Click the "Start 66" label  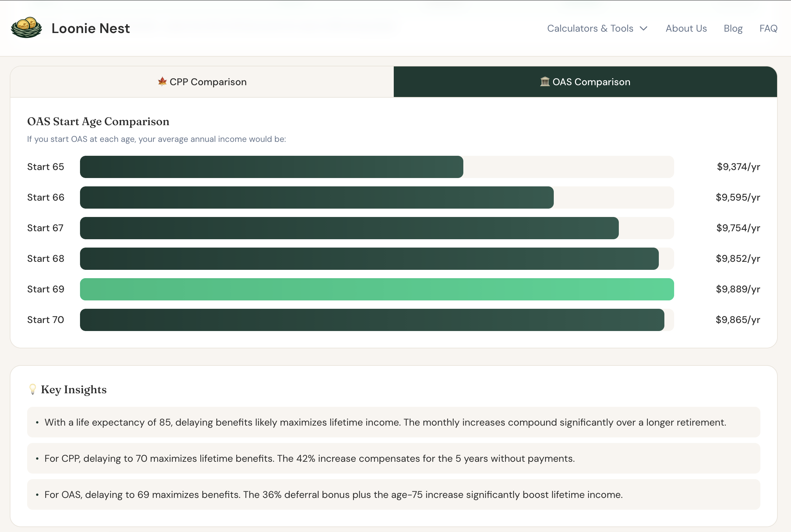(x=46, y=198)
